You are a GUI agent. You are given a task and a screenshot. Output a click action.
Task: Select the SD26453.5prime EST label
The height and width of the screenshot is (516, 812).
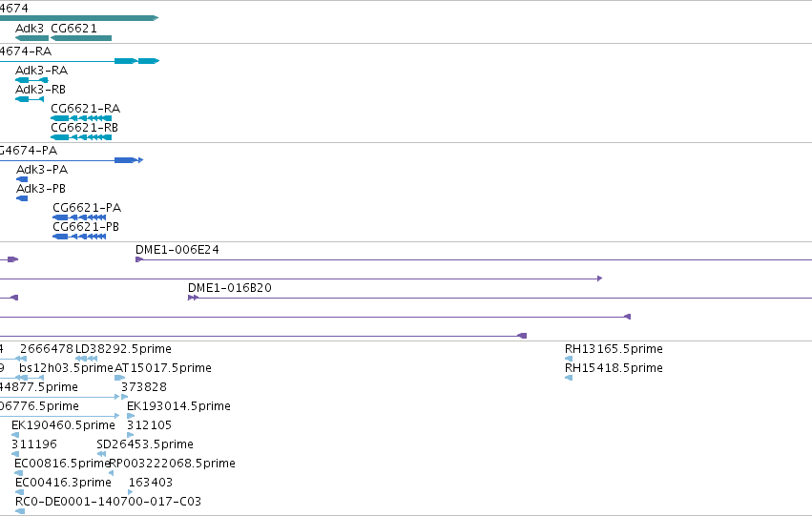[x=145, y=445]
